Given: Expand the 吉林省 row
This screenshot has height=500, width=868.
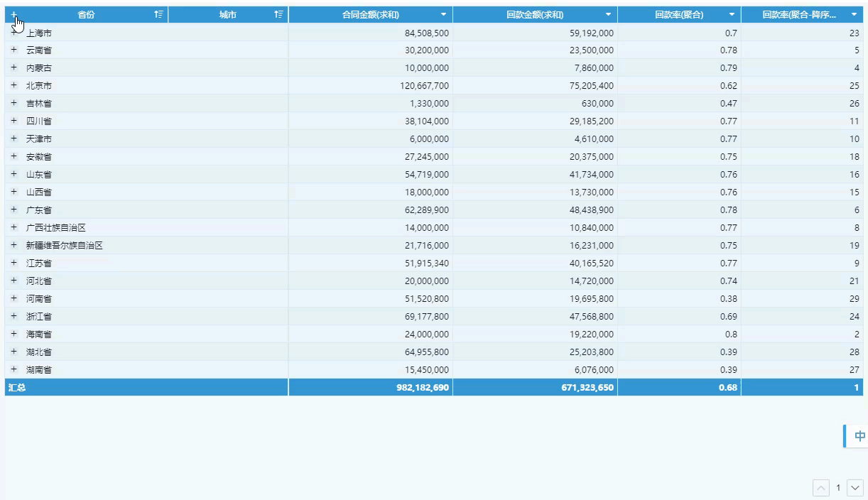Looking at the screenshot, I should [13, 103].
